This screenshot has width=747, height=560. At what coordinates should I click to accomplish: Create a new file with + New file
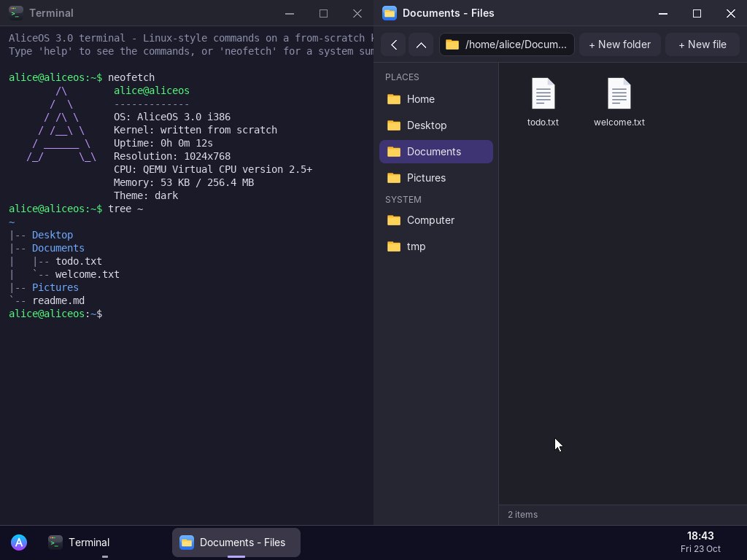tap(703, 44)
